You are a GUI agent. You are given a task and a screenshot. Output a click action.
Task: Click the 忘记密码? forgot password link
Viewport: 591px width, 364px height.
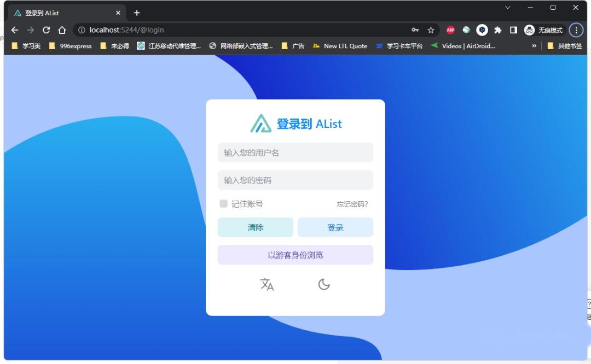click(x=352, y=204)
